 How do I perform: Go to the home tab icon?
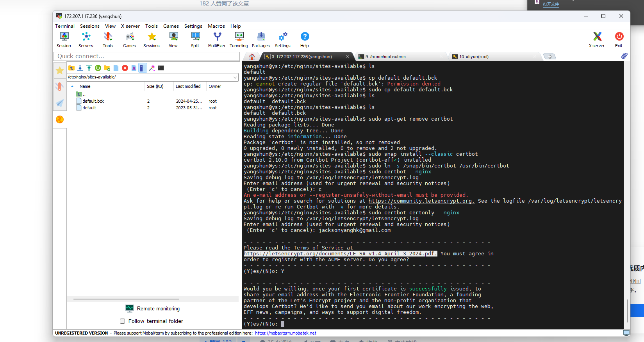pos(252,57)
